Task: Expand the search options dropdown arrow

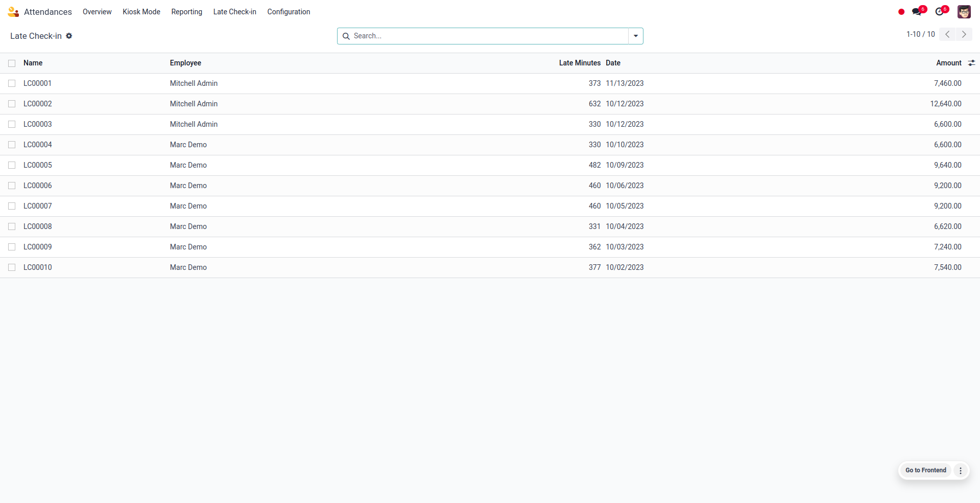Action: [x=636, y=36]
